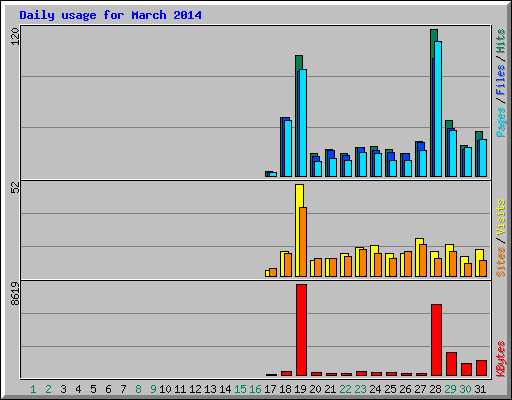Select day 5 on the date axis
Viewport: 512px width, 400px height.
(x=93, y=389)
